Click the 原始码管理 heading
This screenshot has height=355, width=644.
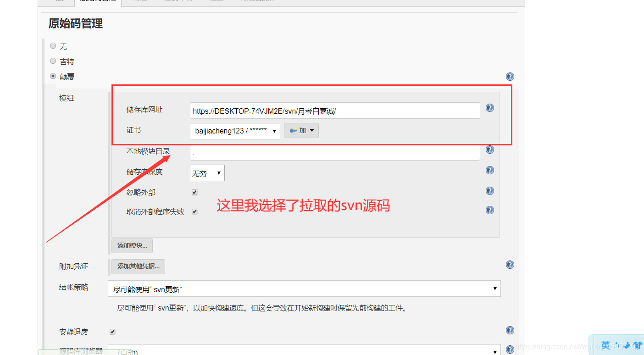76,23
